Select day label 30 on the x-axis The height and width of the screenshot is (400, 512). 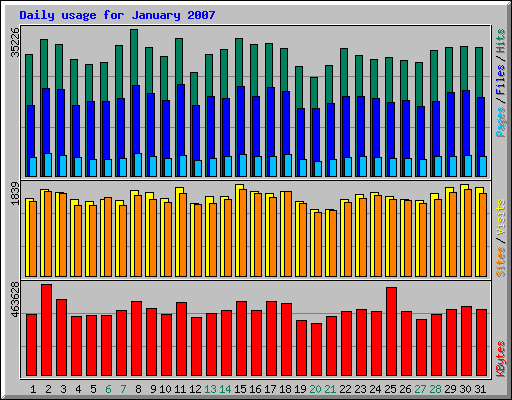pyautogui.click(x=465, y=389)
